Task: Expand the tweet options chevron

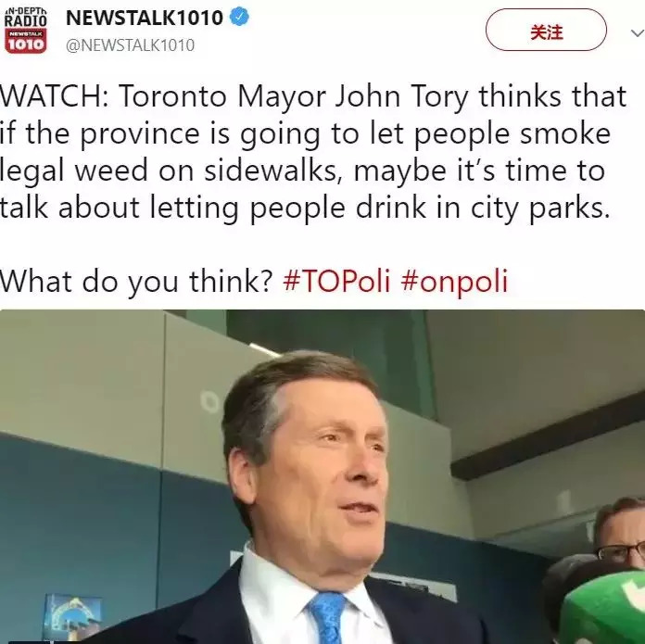Action: 638,32
